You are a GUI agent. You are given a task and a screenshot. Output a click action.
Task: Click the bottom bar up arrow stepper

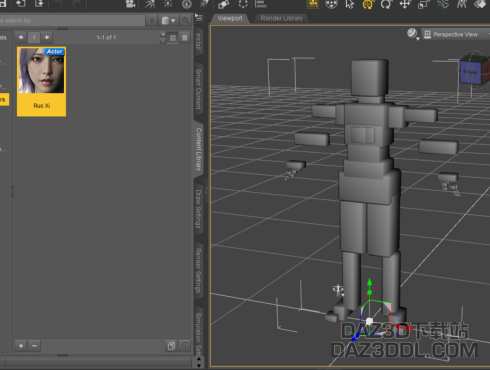pyautogui.click(x=199, y=359)
